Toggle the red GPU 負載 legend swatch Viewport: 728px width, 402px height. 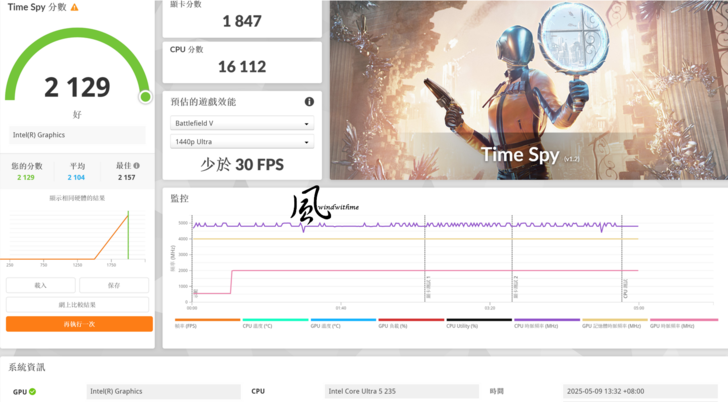click(x=411, y=320)
